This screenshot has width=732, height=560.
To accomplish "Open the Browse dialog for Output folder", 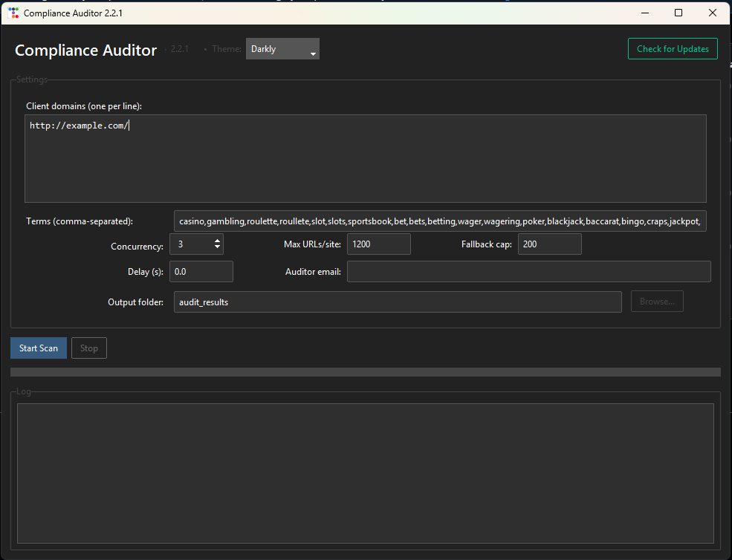I will [657, 301].
